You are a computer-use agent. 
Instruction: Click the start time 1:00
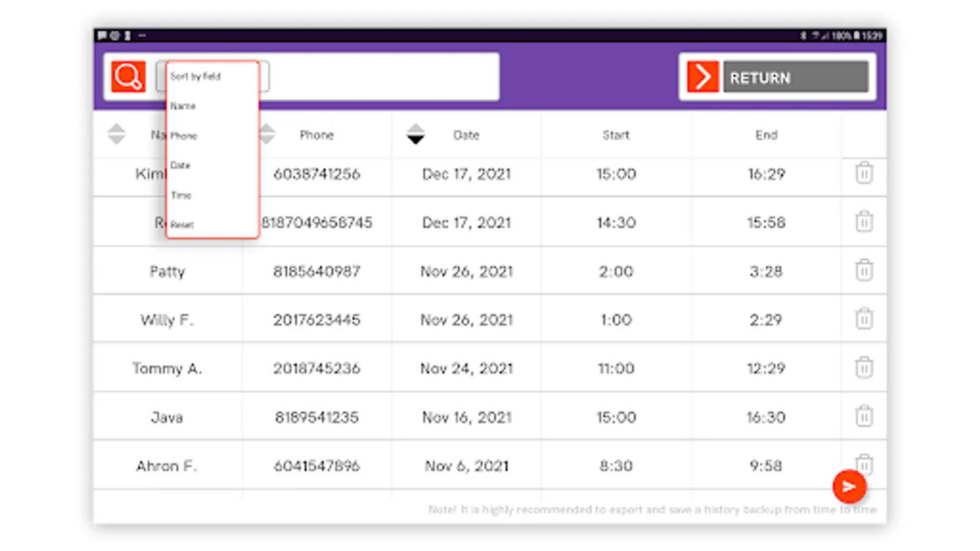coord(616,320)
